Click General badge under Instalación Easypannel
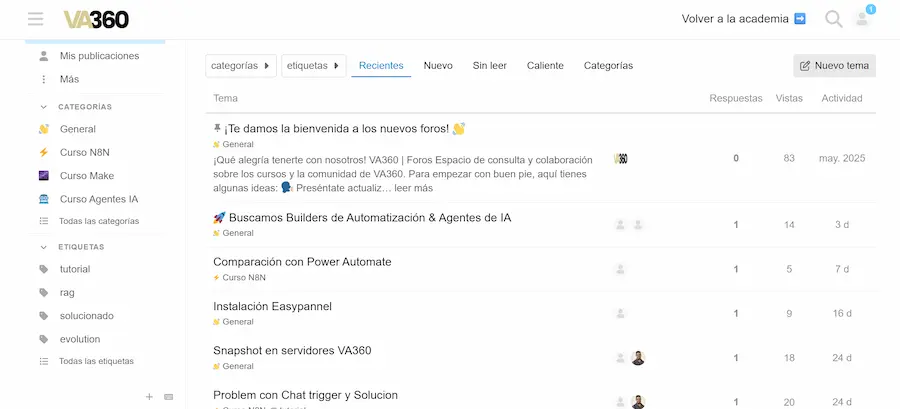 [233, 322]
